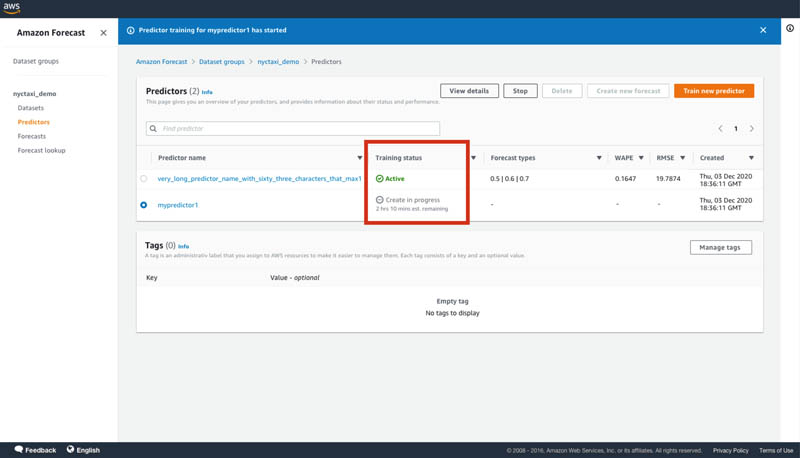Sort by the Created column arrow

click(751, 158)
